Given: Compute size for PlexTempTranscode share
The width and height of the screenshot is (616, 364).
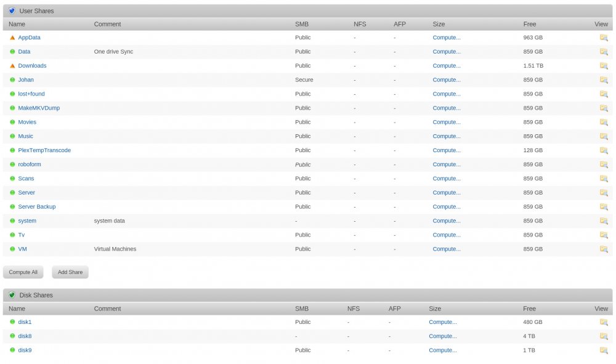Looking at the screenshot, I should pos(447,150).
